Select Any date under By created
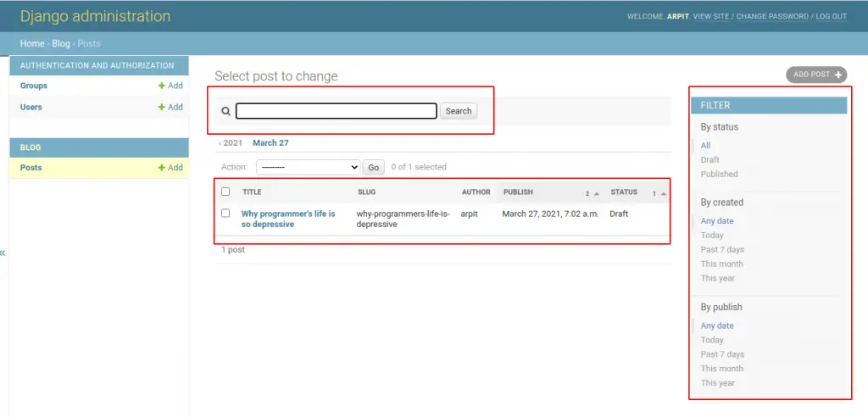Viewport: 868px width, 417px height. click(x=717, y=221)
